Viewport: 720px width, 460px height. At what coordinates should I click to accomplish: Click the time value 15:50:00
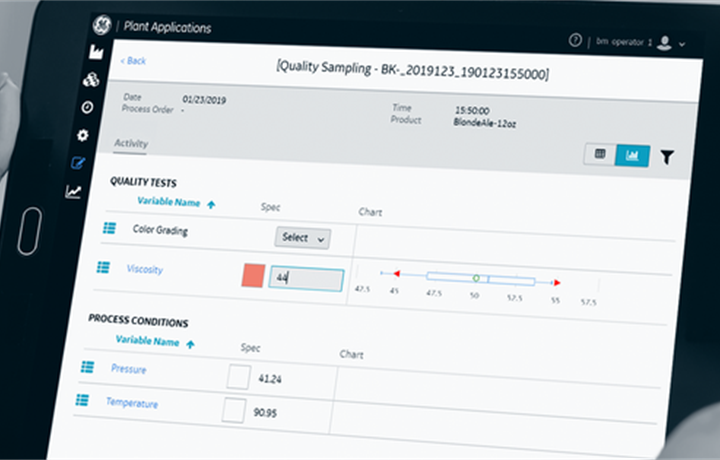472,111
